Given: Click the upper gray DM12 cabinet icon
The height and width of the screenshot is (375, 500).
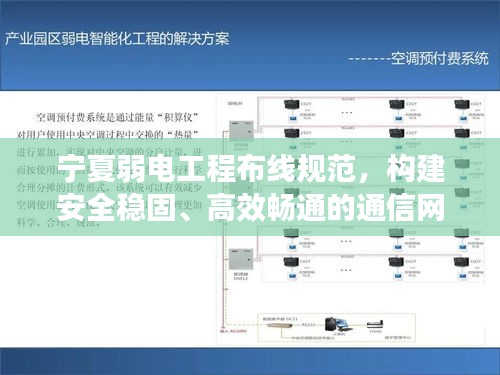Looking at the screenshot, I should 241,132.
